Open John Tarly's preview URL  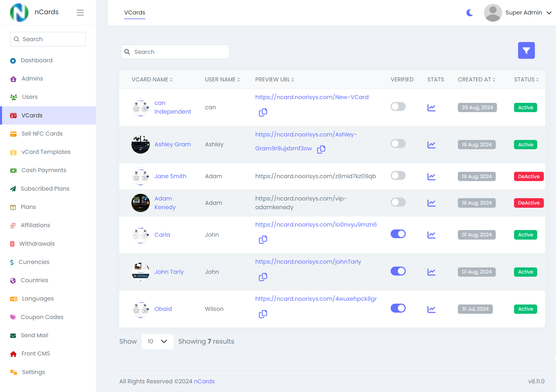pos(308,261)
